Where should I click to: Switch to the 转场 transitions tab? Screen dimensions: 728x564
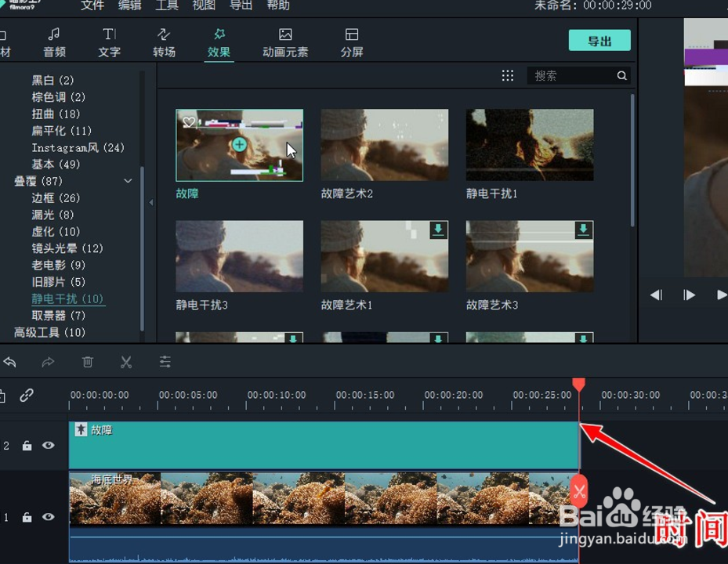(x=164, y=43)
